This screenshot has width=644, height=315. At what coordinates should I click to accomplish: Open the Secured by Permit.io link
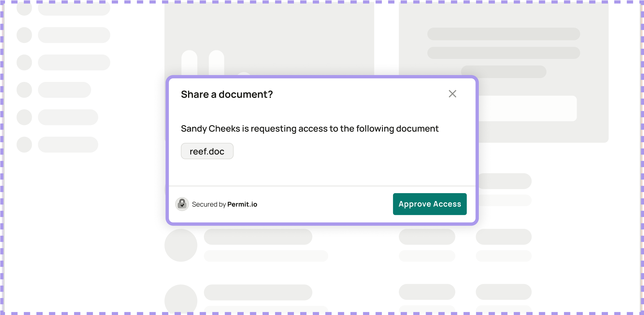click(x=224, y=204)
